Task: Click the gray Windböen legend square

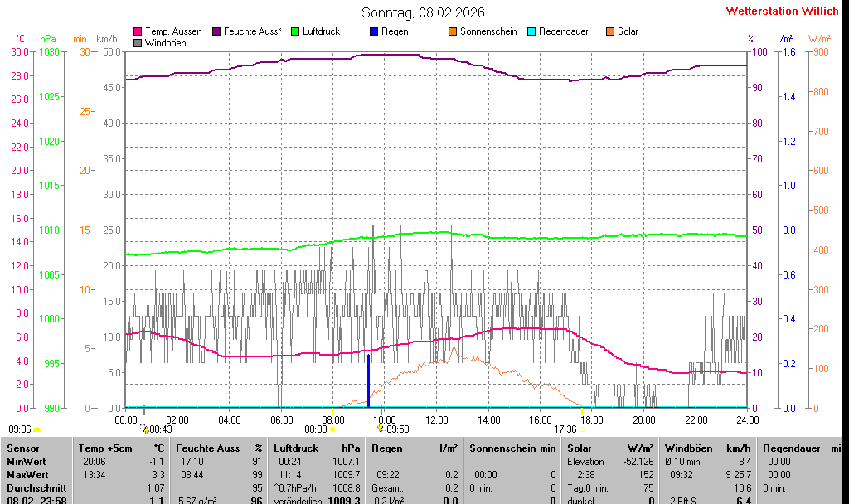Action: coord(138,42)
